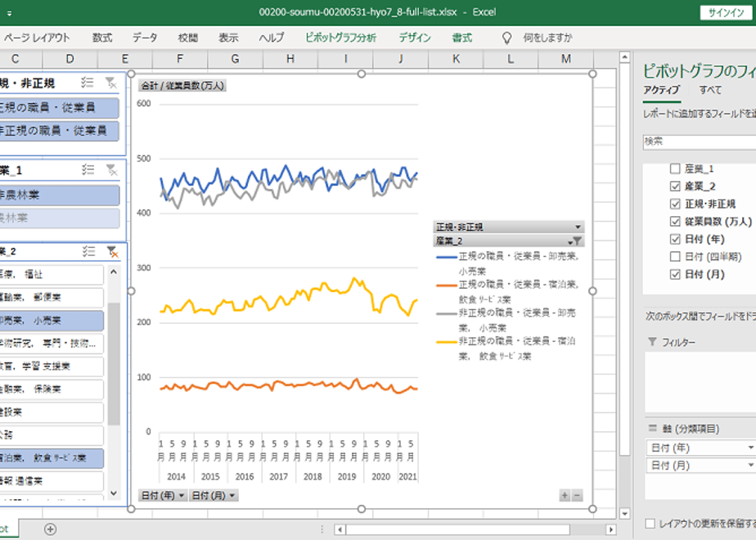Expand entire chart field with plus button
Image resolution: width=756 pixels, height=540 pixels.
click(x=565, y=495)
